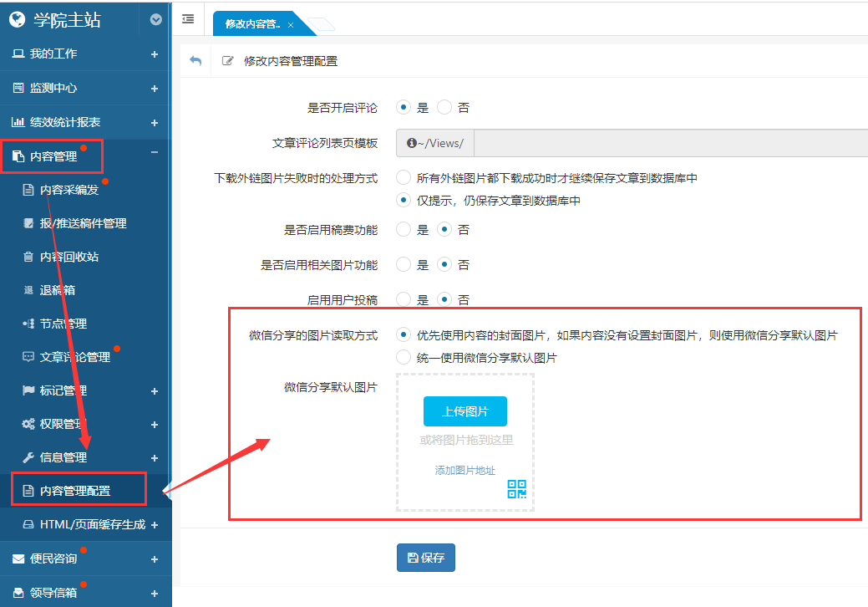Click the edit icon beside 修改内容管理配置
Viewport: 868px width, 607px height.
click(x=227, y=61)
